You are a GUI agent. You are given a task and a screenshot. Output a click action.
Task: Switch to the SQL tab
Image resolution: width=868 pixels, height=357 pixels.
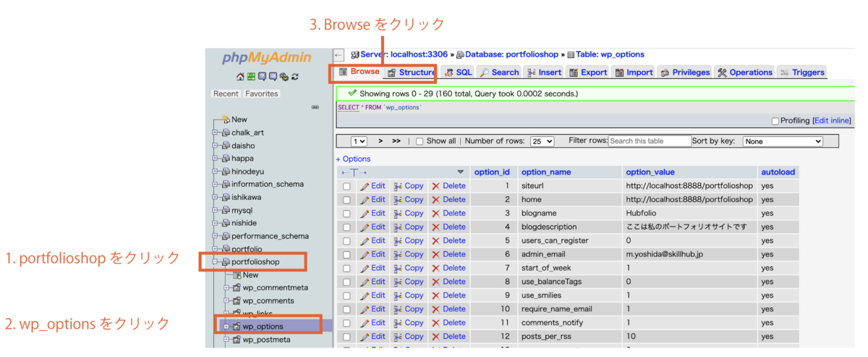458,72
